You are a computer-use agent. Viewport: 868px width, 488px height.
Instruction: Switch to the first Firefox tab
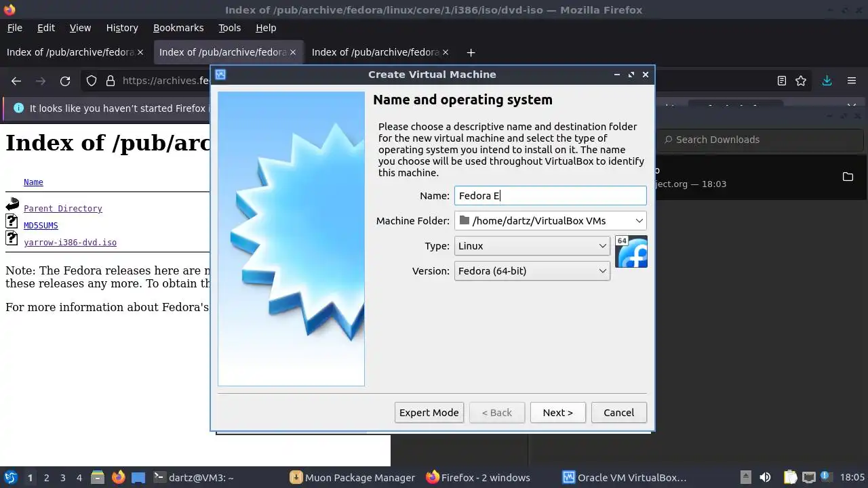tap(75, 52)
